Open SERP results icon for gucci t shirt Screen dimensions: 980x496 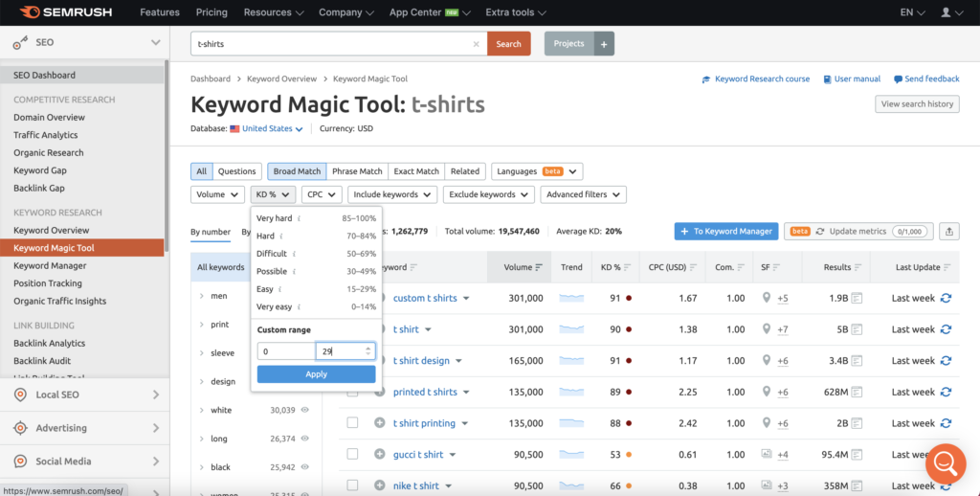pos(857,455)
